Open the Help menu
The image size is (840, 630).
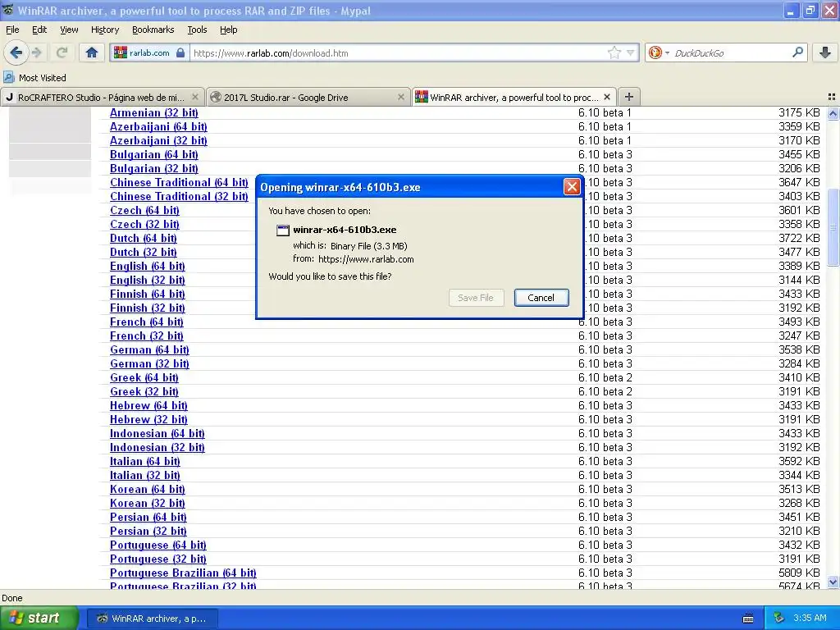tap(228, 30)
